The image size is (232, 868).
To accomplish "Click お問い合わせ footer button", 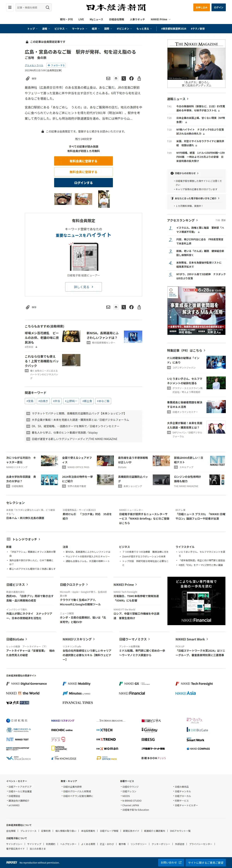I will 171,863.
